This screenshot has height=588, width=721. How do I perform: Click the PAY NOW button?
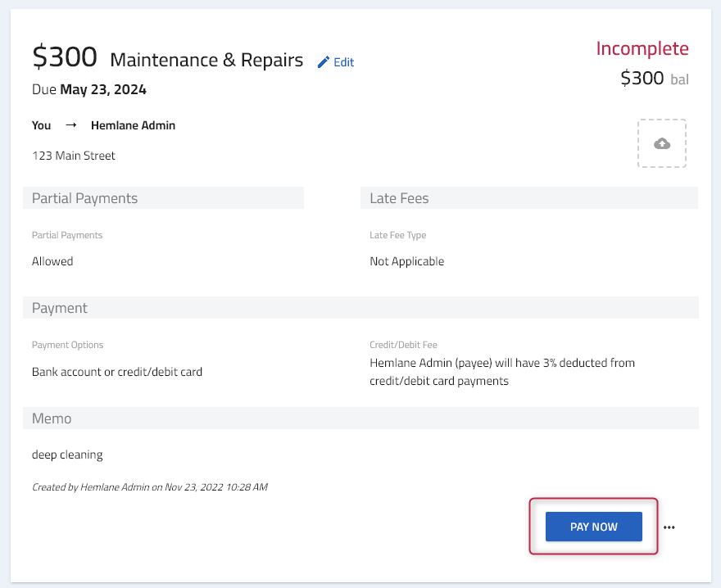(594, 527)
